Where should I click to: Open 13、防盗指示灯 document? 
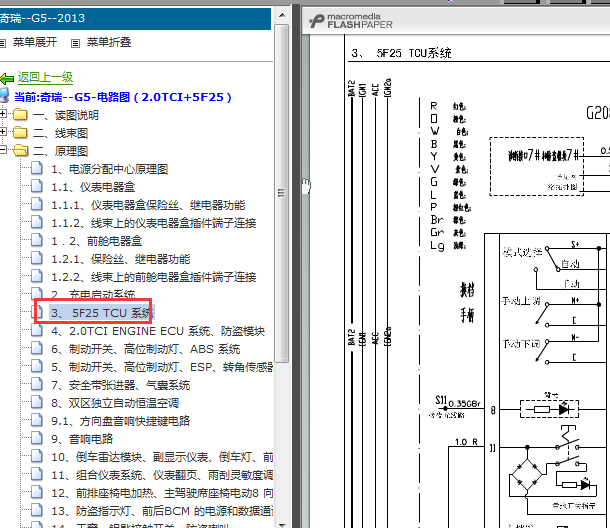162,511
